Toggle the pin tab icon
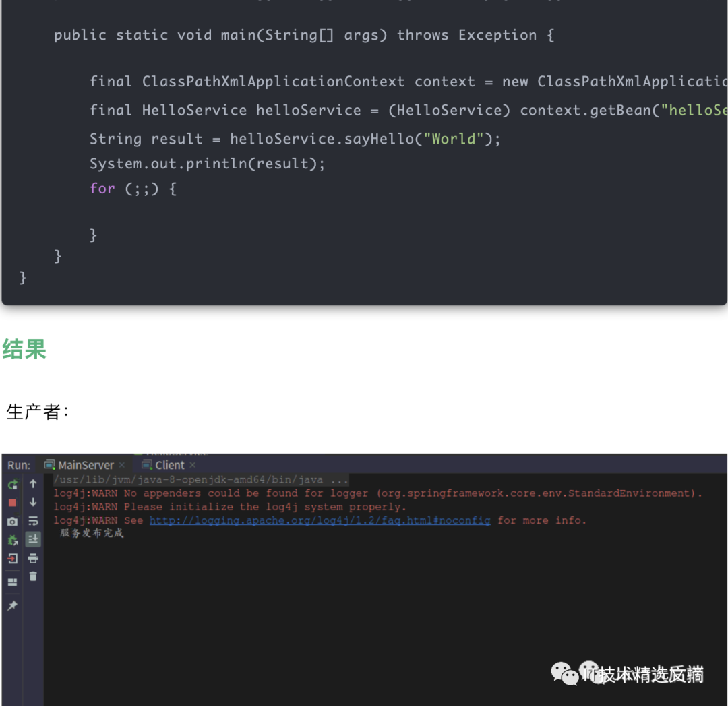The image size is (728, 707). pos(13,606)
